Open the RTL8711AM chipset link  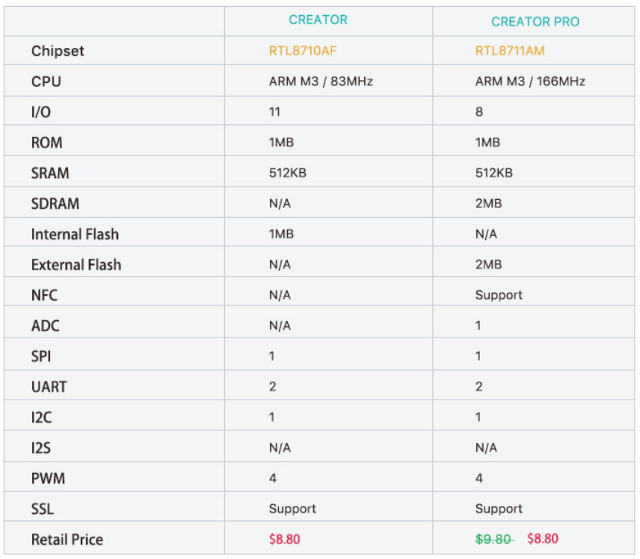coord(510,51)
